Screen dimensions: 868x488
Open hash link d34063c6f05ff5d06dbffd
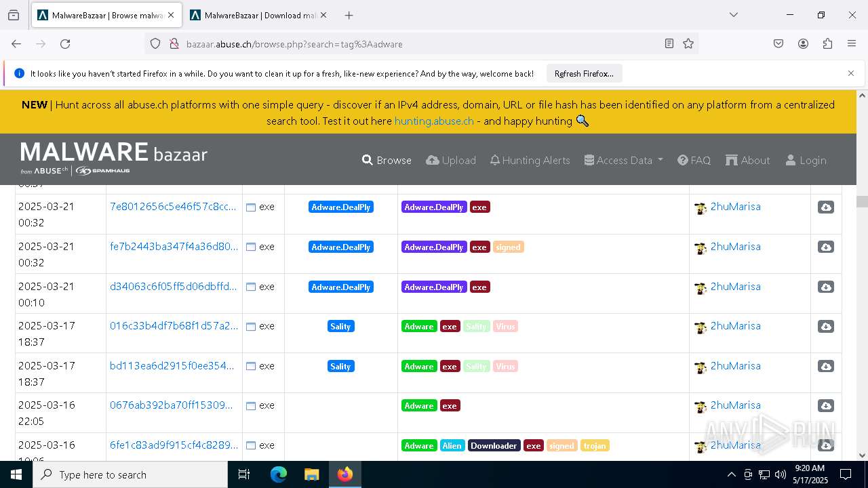point(174,287)
